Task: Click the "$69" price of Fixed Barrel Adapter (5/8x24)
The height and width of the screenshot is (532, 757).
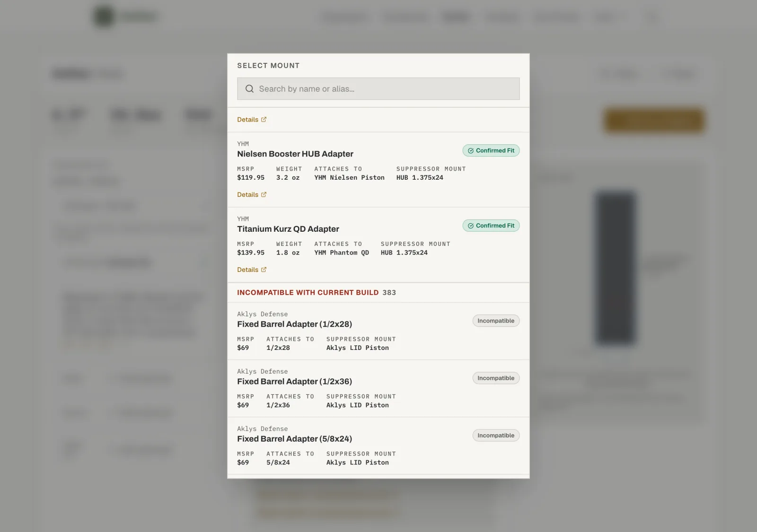Action: pyautogui.click(x=243, y=462)
